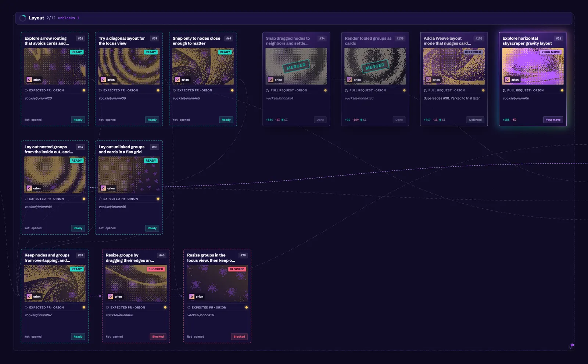588x364 pixels.
Task: Click the Your move button on card #16
Action: [553, 120]
